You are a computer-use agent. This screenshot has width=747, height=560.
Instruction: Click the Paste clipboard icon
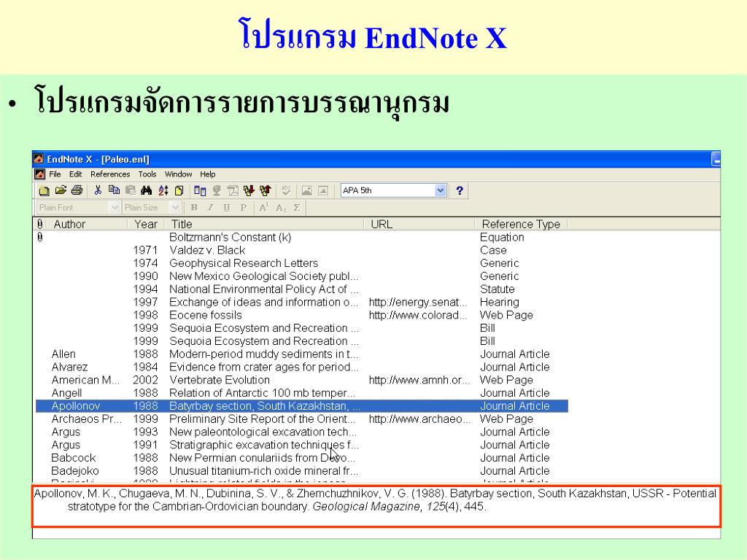(x=131, y=190)
